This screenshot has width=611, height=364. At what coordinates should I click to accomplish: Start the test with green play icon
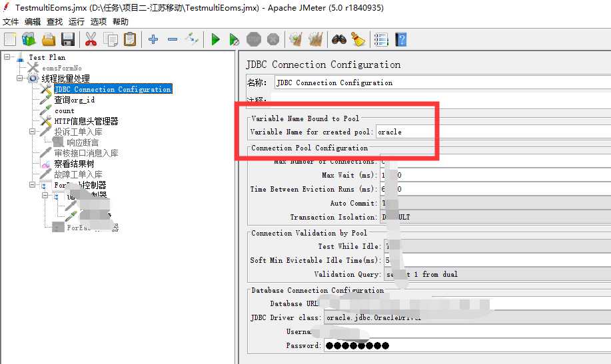pos(215,39)
